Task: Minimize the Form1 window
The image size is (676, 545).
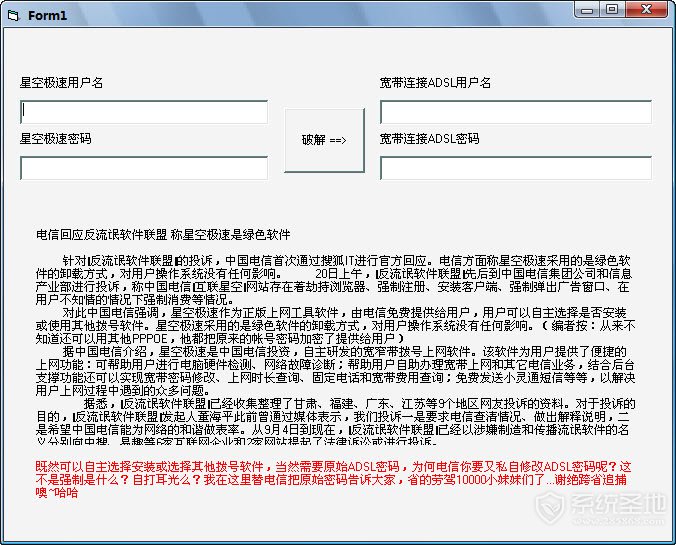Action: coord(587,9)
